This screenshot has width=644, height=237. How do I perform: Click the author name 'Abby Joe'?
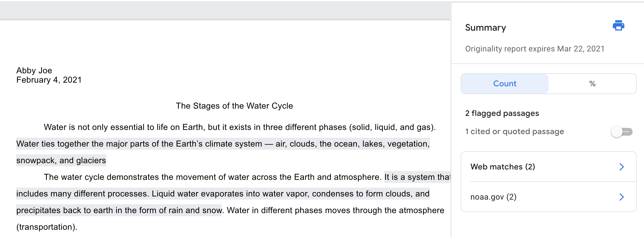[x=34, y=70]
